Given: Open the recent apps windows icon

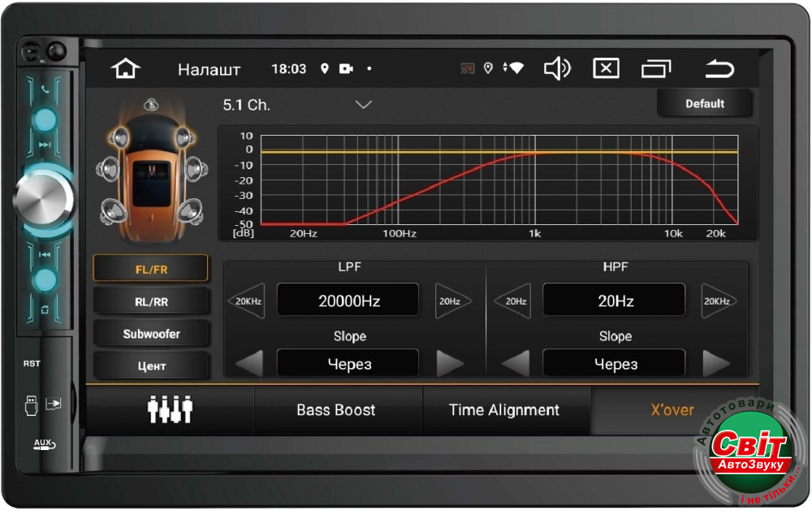Looking at the screenshot, I should (x=656, y=69).
